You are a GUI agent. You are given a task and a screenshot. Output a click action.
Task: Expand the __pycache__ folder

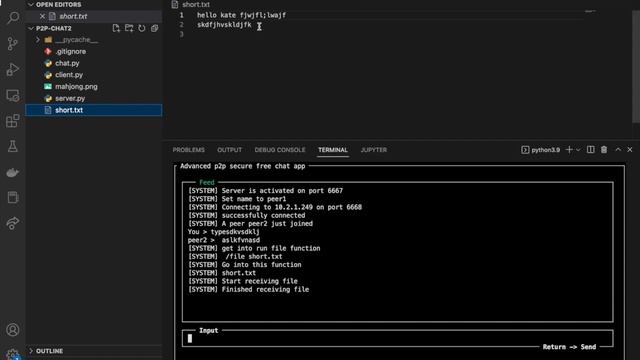38,40
